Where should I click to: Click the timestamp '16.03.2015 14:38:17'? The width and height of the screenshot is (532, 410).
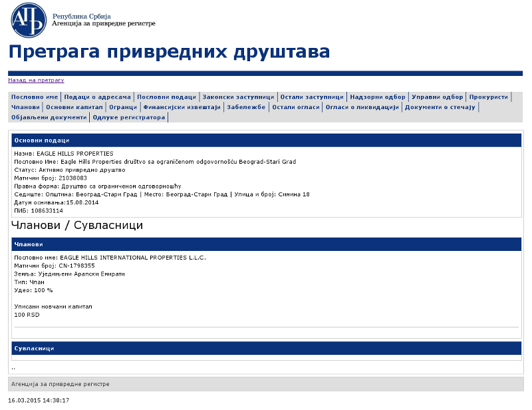tap(39, 401)
